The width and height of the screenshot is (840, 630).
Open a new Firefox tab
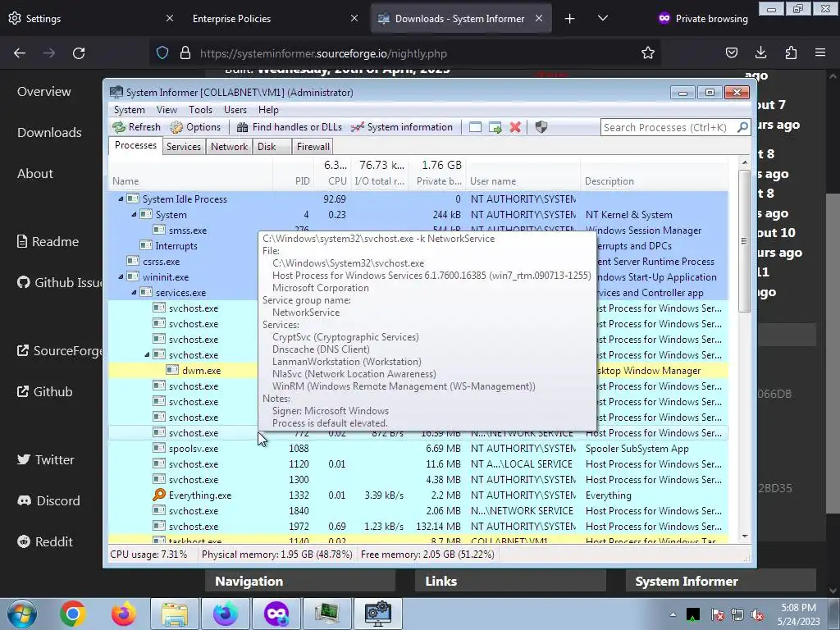pyautogui.click(x=569, y=19)
